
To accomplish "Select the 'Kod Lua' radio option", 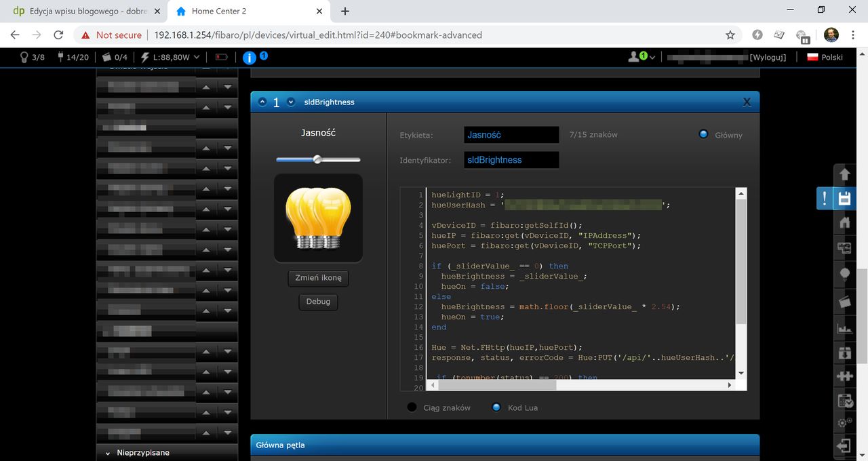I will (x=496, y=407).
